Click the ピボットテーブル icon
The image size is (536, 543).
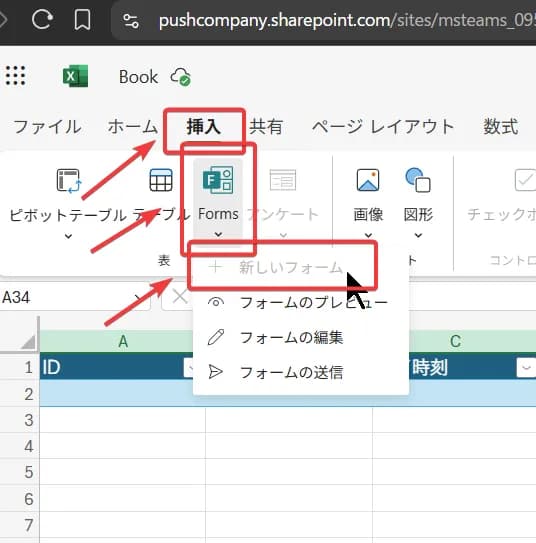click(69, 180)
